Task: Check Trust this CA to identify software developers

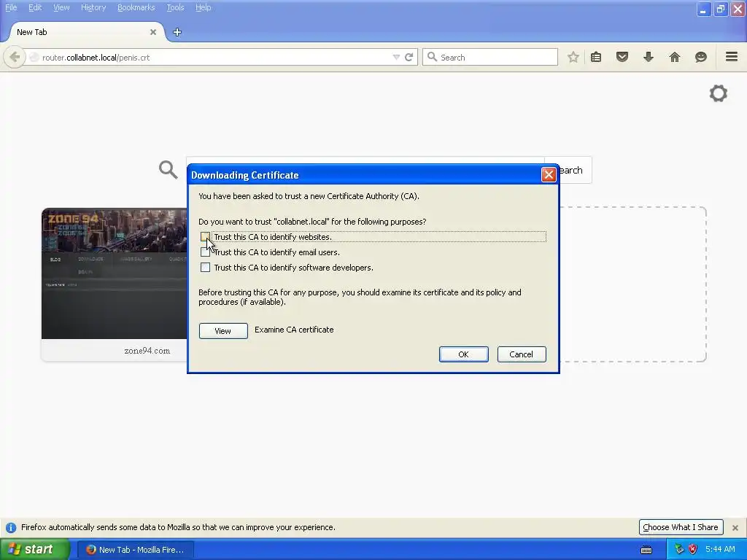Action: point(205,267)
